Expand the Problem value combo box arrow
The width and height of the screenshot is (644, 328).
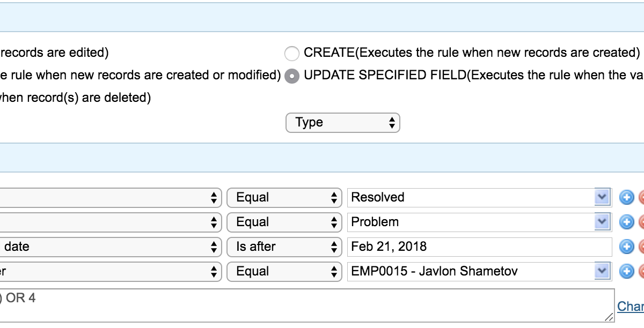(602, 222)
